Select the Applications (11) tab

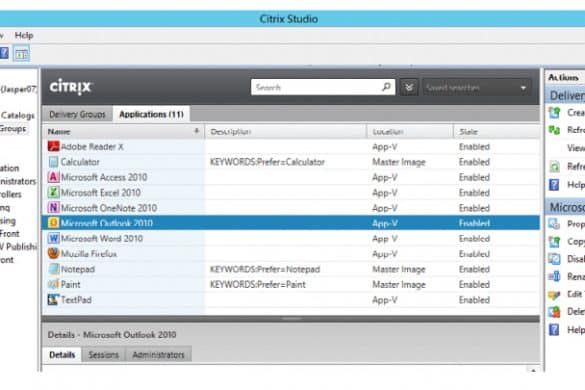point(151,114)
